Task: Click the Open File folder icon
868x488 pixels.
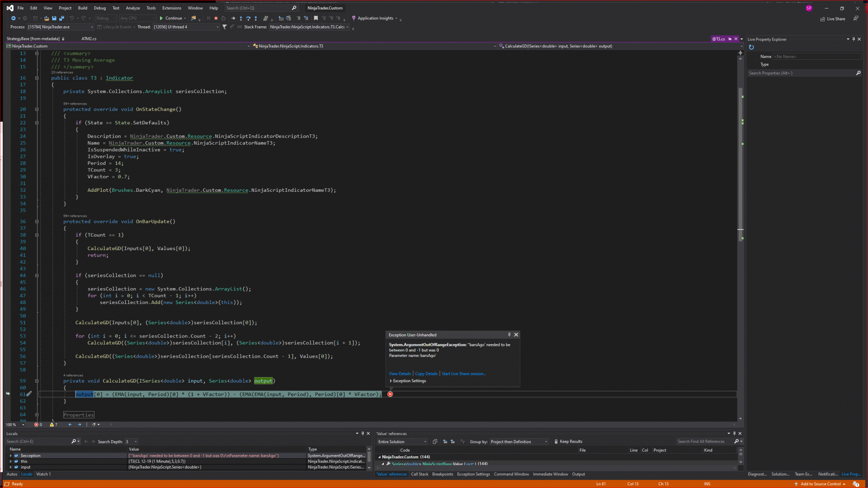Action: pyautogui.click(x=47, y=18)
